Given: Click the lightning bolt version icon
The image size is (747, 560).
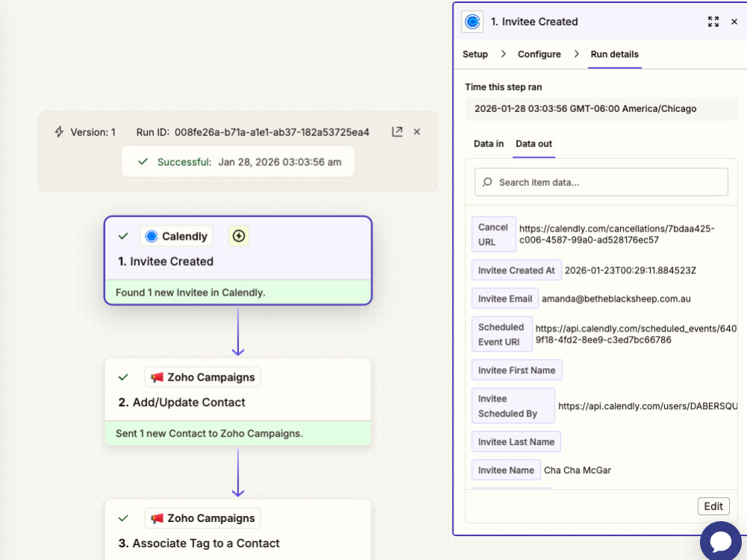Looking at the screenshot, I should tap(59, 132).
